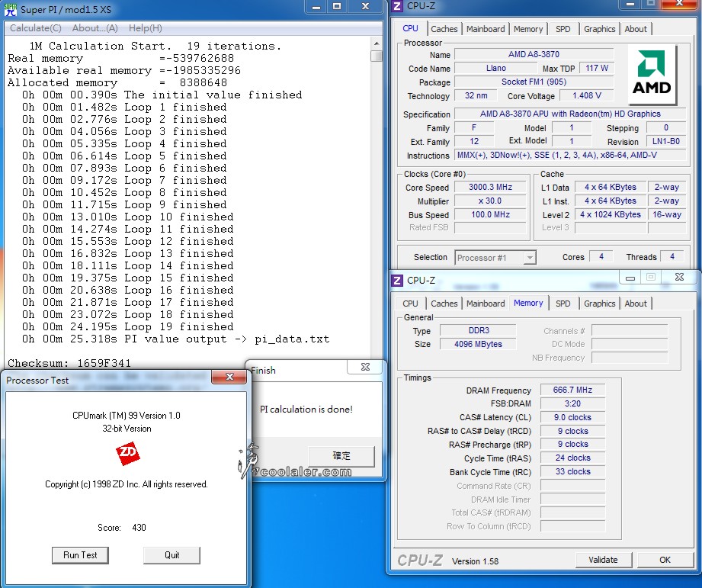Open the Calculate(C) menu in Super PI

pyautogui.click(x=35, y=28)
